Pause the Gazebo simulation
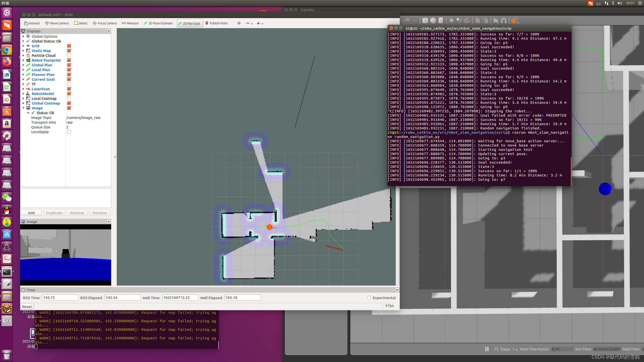The image size is (644, 362). click(487, 349)
